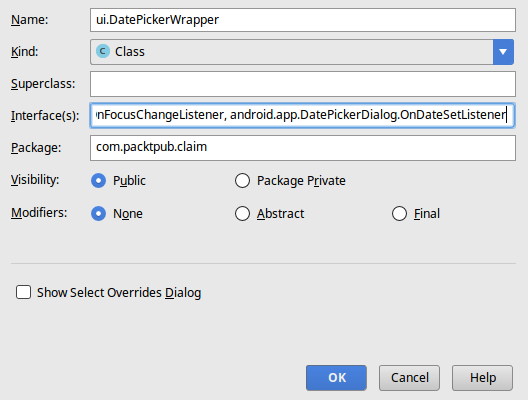The image size is (528, 400).
Task: Open the Kind dropdown arrow
Action: click(503, 52)
